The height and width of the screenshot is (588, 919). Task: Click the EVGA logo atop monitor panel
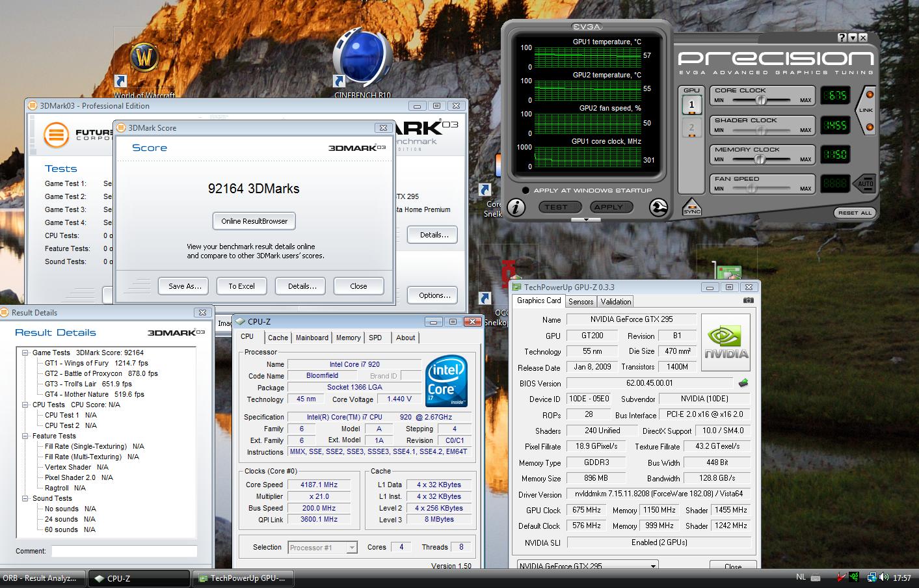(x=587, y=27)
